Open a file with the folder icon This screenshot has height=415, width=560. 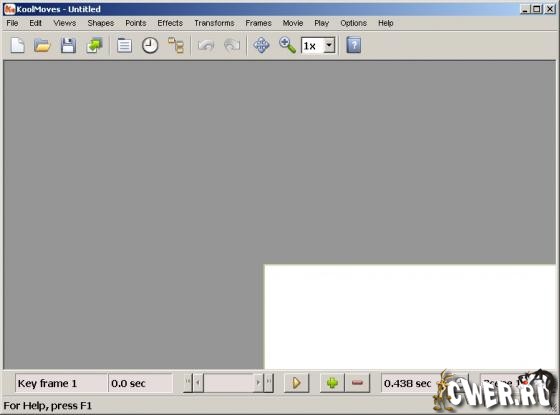click(x=42, y=45)
